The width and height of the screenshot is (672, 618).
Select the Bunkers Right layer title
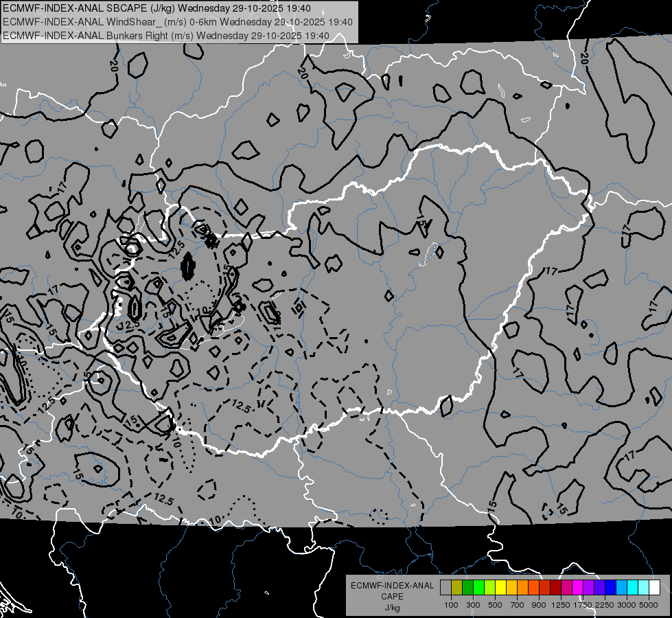coord(166,36)
